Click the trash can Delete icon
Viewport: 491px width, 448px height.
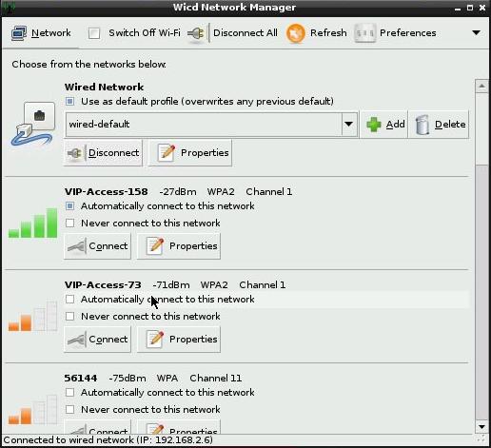[422, 125]
